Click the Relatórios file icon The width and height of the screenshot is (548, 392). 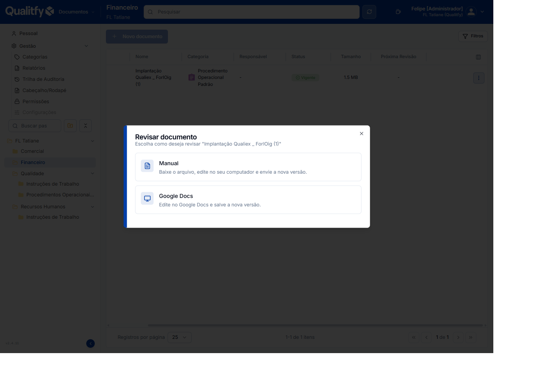coord(17,68)
